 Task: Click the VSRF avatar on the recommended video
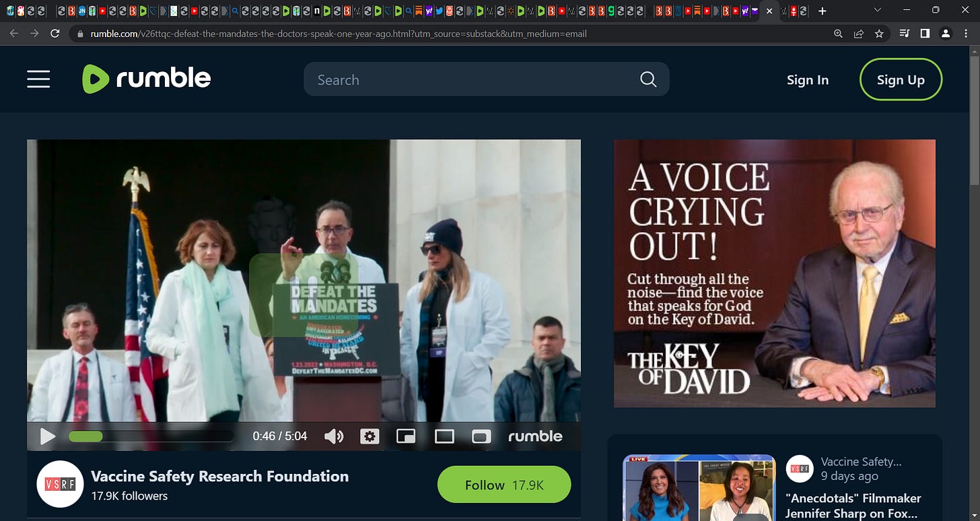(800, 468)
